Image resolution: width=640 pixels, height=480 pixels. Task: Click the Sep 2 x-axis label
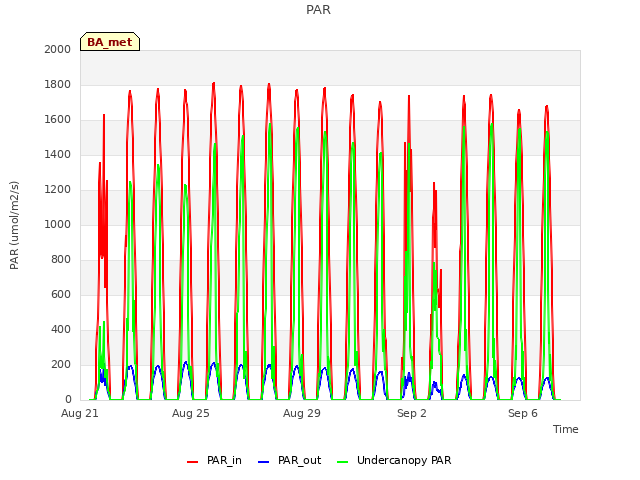(x=412, y=413)
